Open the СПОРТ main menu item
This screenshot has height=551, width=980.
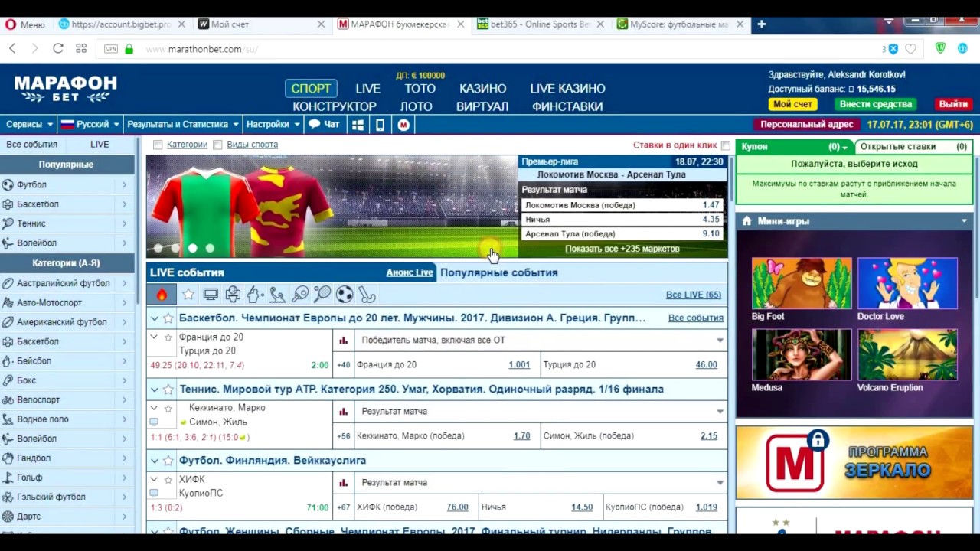click(311, 88)
